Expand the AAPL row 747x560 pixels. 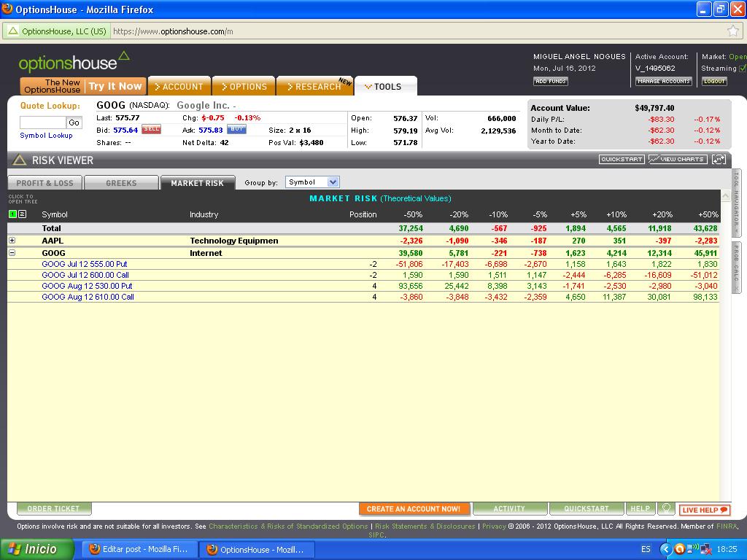[x=12, y=241]
